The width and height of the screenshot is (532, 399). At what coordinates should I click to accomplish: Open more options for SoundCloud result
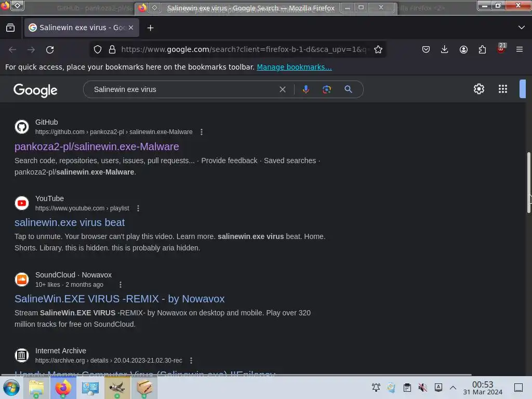[x=121, y=285]
